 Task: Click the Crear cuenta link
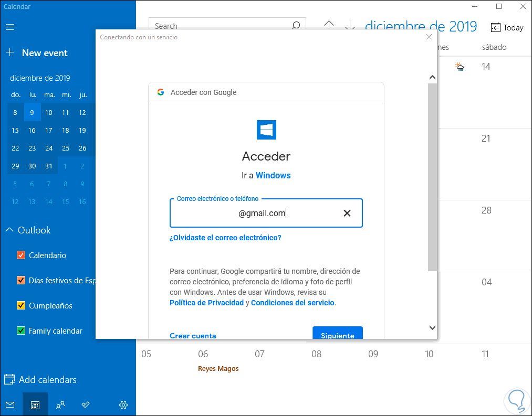click(193, 335)
